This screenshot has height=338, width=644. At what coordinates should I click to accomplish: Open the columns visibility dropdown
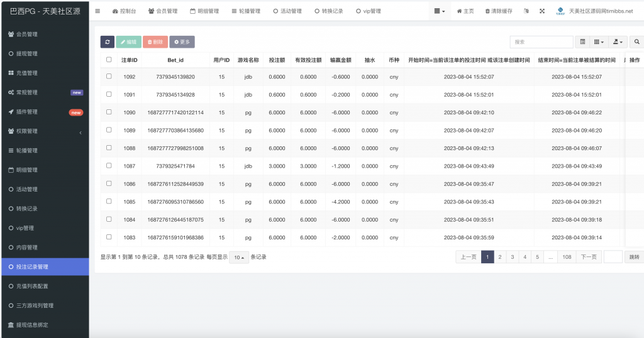[599, 42]
